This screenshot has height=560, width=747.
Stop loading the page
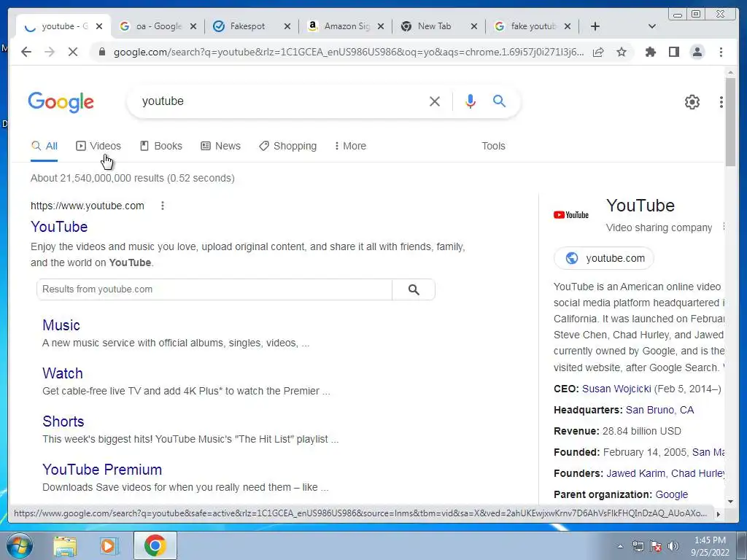pos(73,52)
